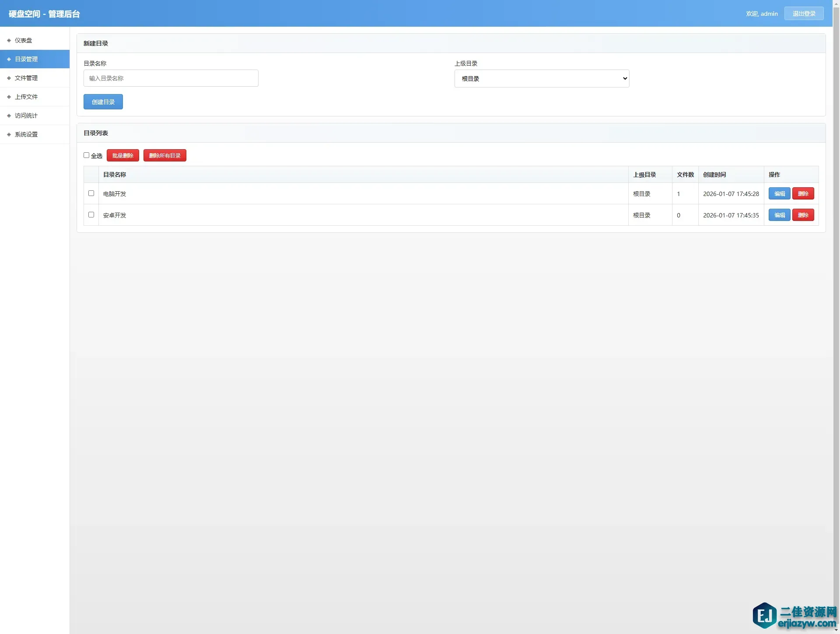Check the box for 安卓开发 directory
840x634 pixels.
click(x=91, y=214)
